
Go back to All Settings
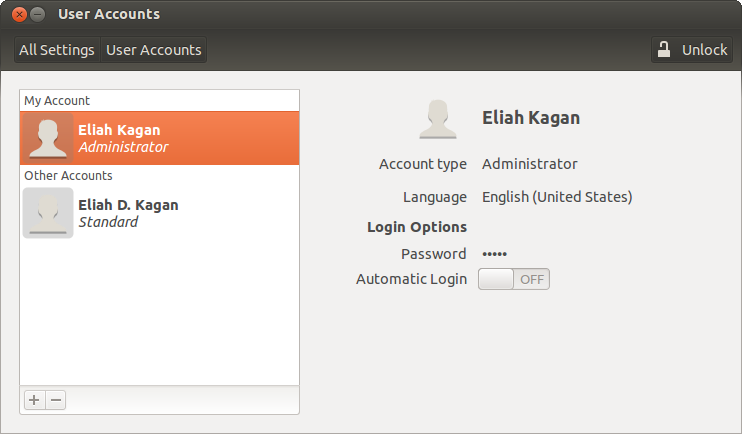pyautogui.click(x=57, y=50)
